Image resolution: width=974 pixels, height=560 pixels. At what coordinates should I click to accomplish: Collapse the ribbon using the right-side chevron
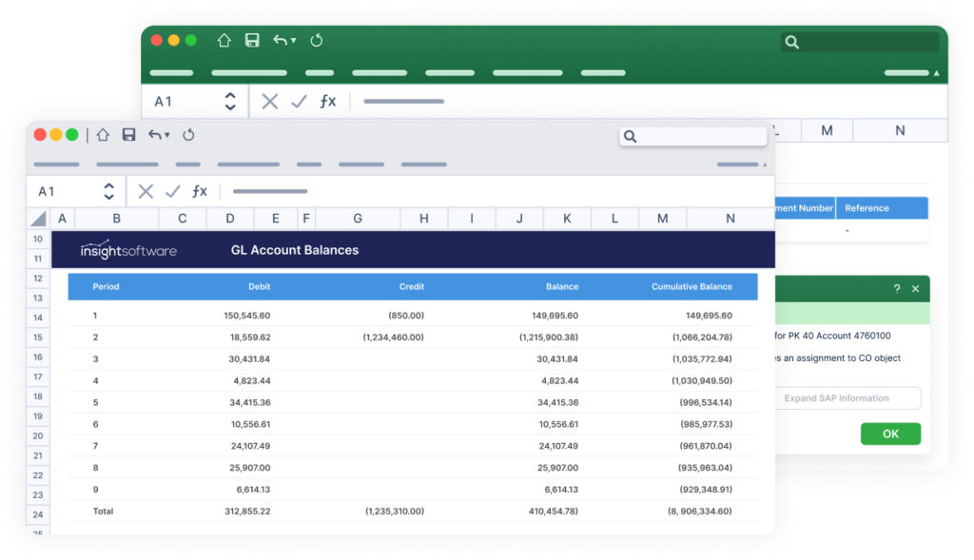click(766, 164)
